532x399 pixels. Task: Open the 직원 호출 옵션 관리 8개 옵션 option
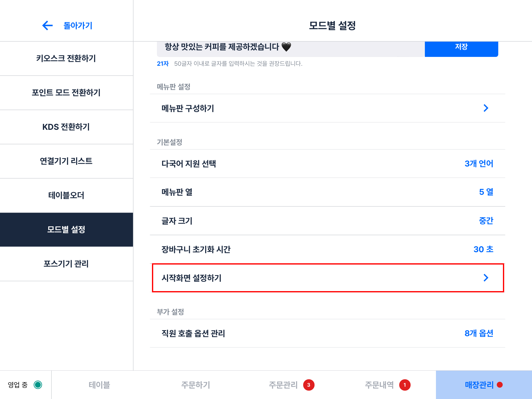479,333
